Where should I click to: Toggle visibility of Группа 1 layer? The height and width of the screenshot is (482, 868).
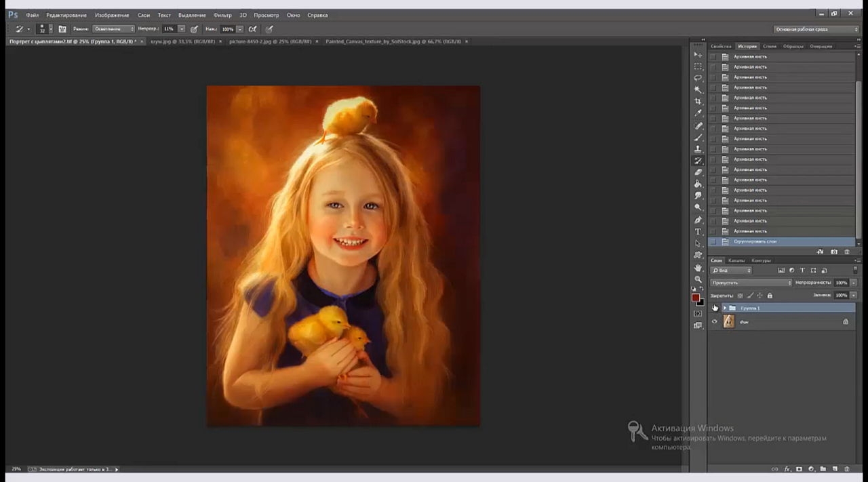pyautogui.click(x=714, y=308)
